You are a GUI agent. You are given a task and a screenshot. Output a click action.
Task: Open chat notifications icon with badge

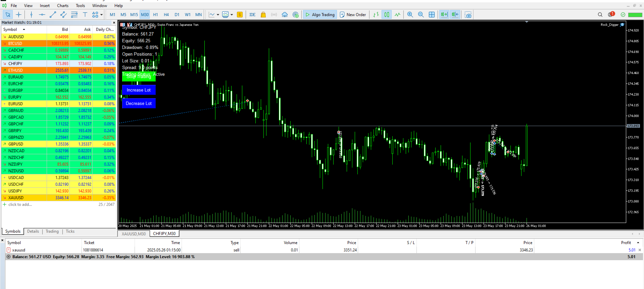click(x=611, y=14)
